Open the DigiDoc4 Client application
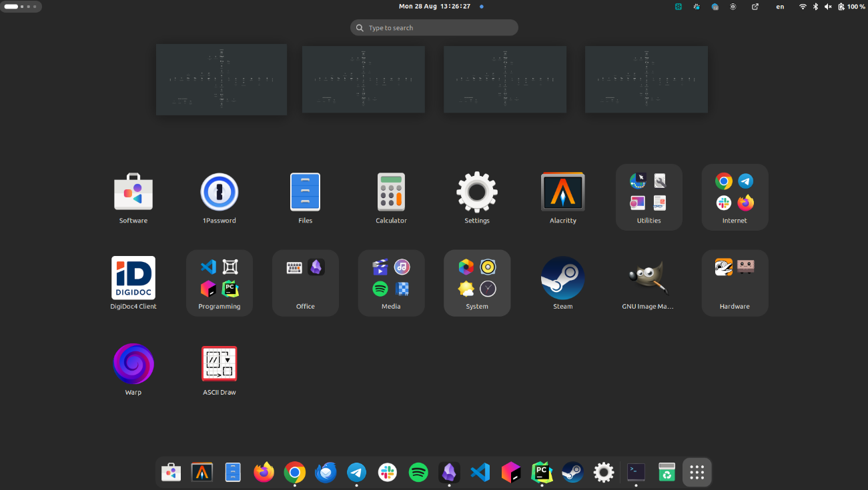Image resolution: width=868 pixels, height=490 pixels. [133, 277]
